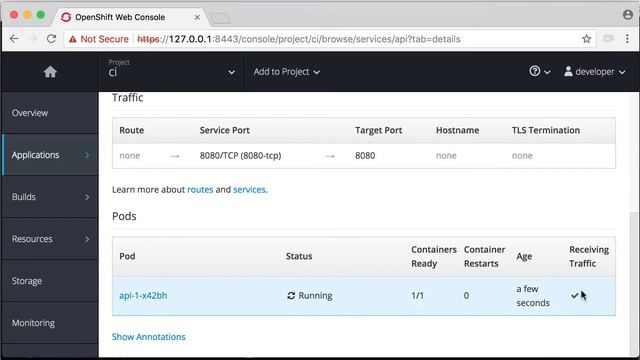Click the target port 8080 value
The height and width of the screenshot is (360, 640).
pos(365,156)
